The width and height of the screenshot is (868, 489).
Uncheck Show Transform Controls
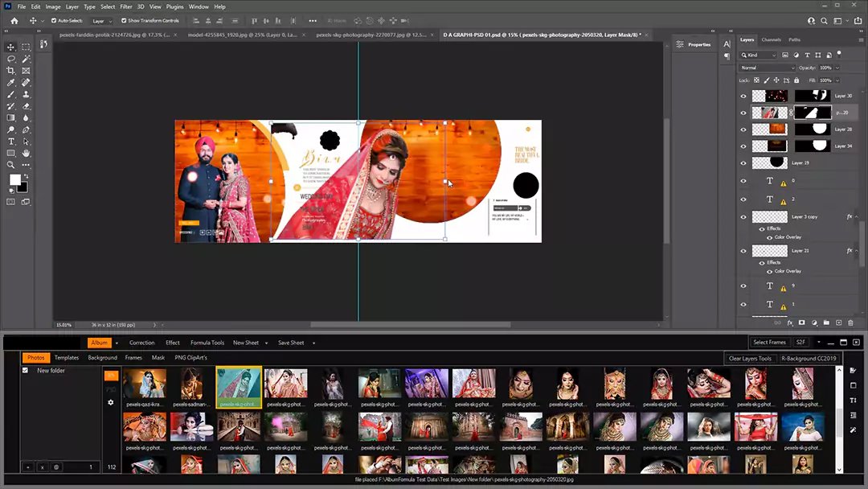coord(124,20)
